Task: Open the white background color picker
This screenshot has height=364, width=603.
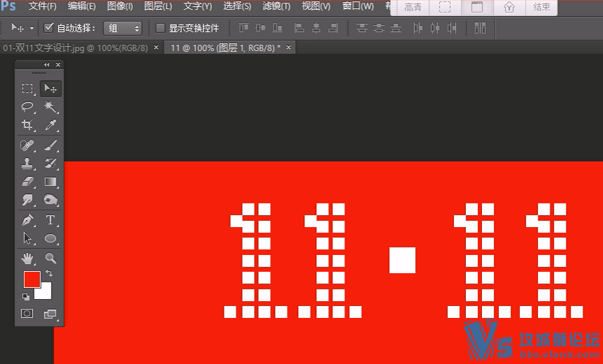Action: tap(45, 293)
